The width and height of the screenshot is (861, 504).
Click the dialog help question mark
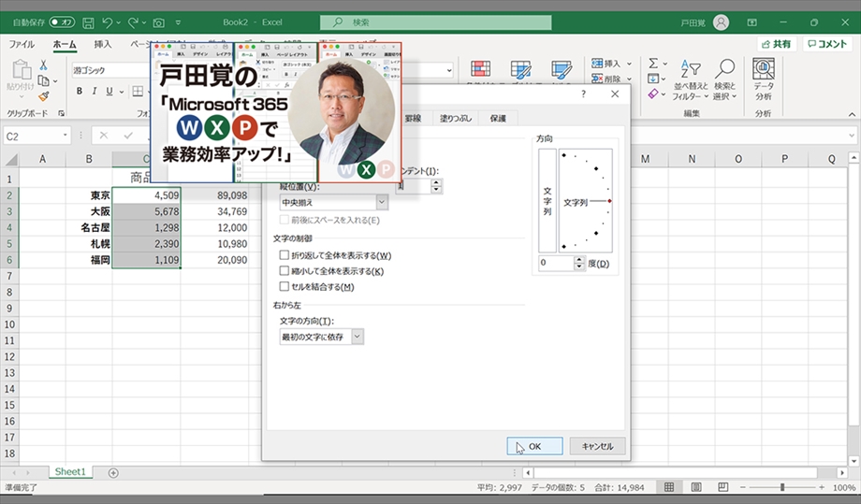pos(583,94)
